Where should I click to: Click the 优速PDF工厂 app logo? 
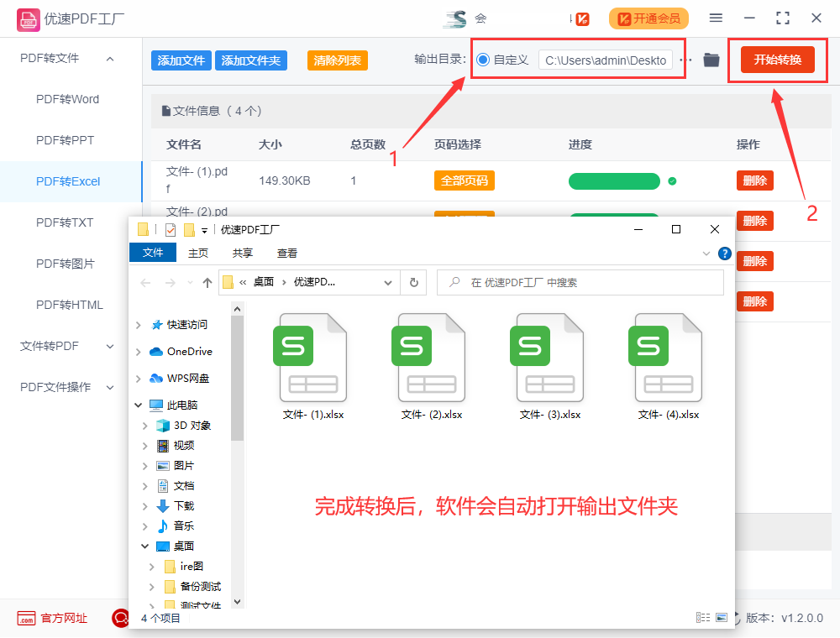click(x=28, y=20)
